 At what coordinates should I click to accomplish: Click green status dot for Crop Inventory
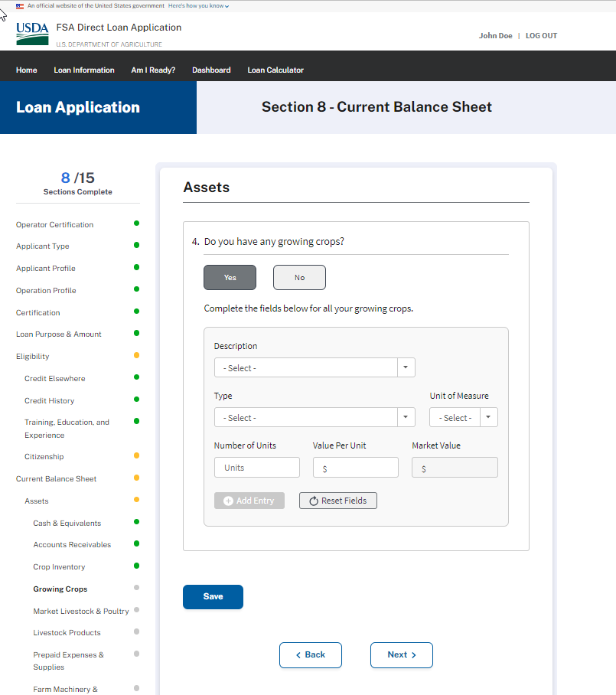pos(136,566)
